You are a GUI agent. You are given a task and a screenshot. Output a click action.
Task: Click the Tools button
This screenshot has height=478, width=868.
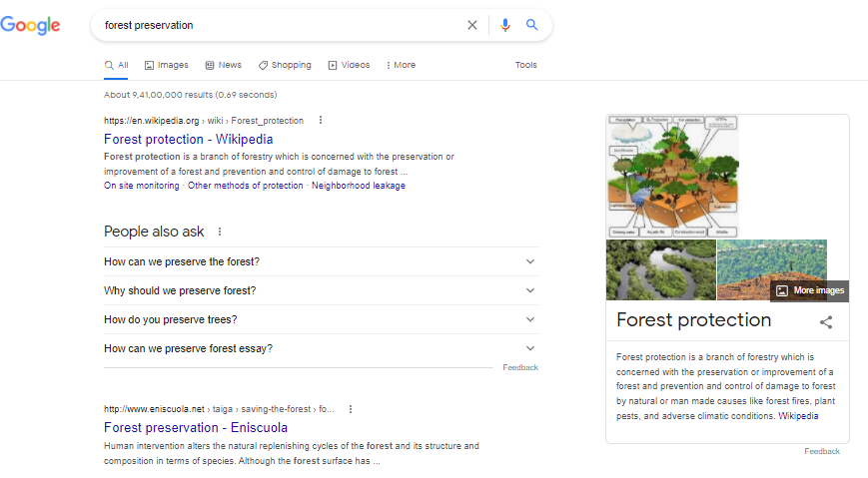[x=525, y=65]
